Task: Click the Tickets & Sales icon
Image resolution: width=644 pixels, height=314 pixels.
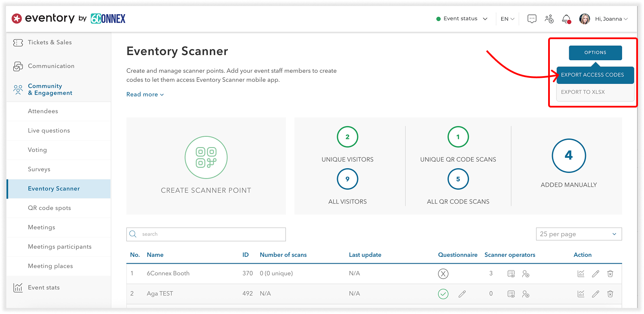Action: (x=18, y=43)
